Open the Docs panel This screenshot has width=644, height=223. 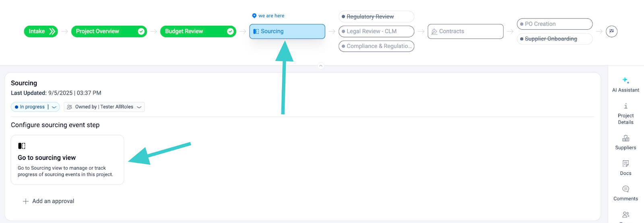pyautogui.click(x=625, y=168)
